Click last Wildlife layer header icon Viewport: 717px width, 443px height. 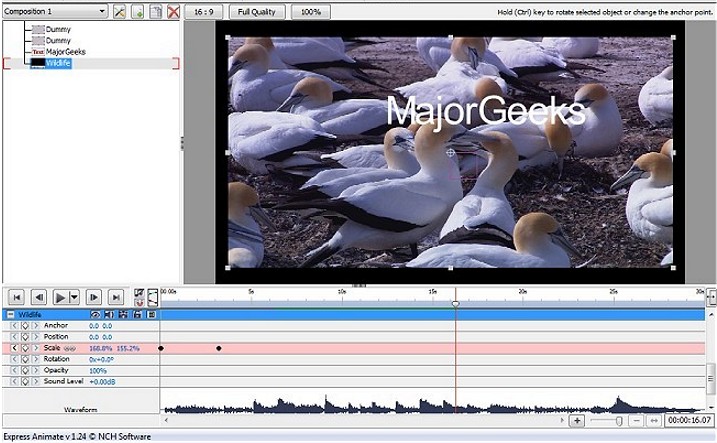pyautogui.click(x=151, y=315)
